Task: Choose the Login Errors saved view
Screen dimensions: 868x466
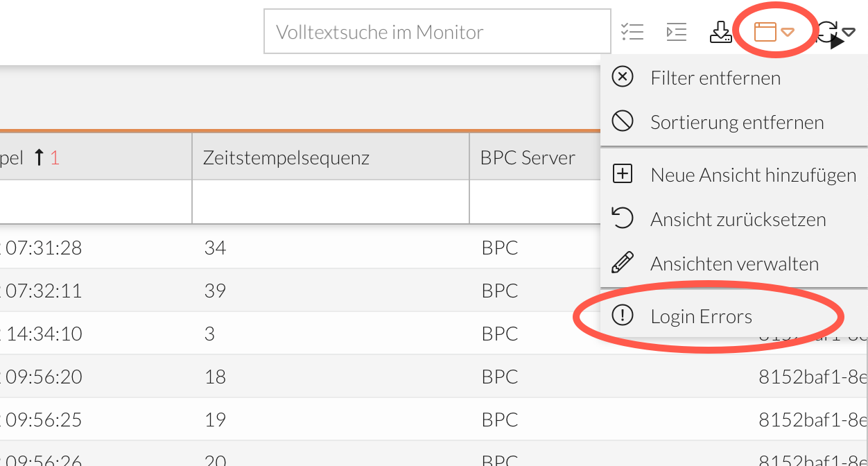Action: pyautogui.click(x=701, y=316)
